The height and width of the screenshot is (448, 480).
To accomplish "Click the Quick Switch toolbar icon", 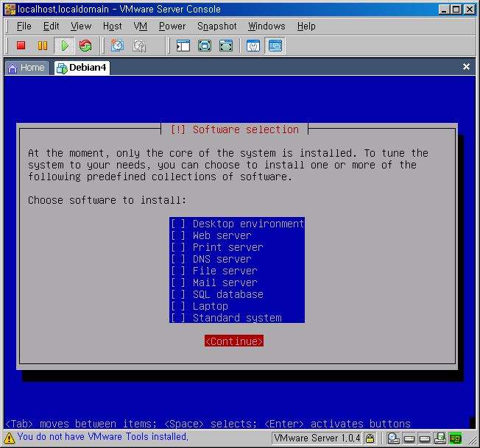I will tap(226, 46).
